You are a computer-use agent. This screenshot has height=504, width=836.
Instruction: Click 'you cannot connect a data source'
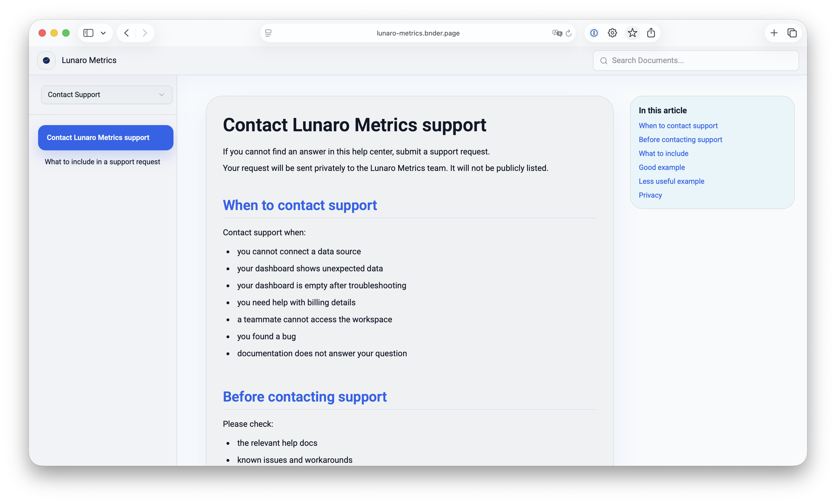[299, 252]
